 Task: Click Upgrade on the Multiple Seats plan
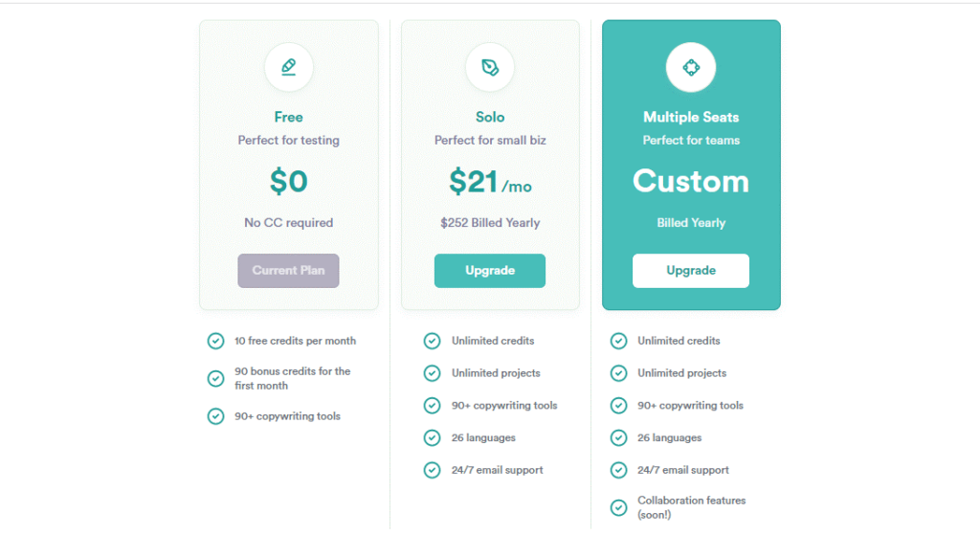point(691,271)
